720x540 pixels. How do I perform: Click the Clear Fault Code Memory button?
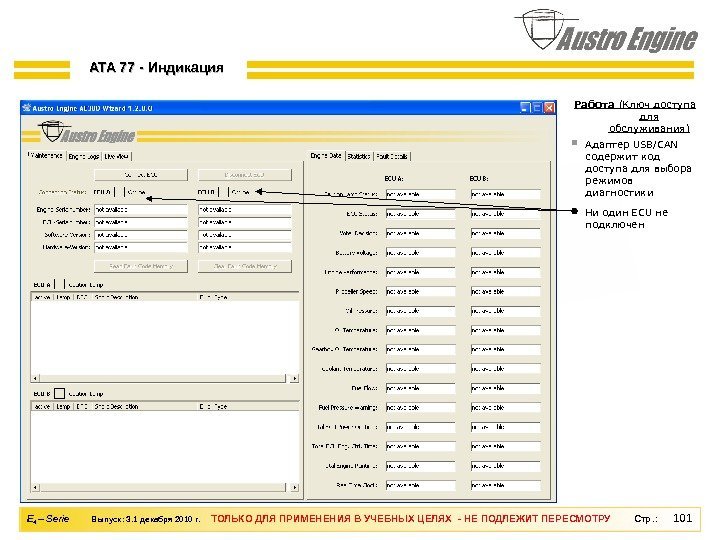(x=245, y=266)
